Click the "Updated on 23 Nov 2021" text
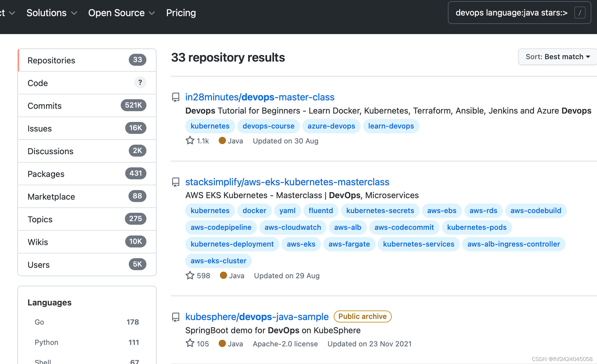Screen dimensions: 597x364 (369, 344)
